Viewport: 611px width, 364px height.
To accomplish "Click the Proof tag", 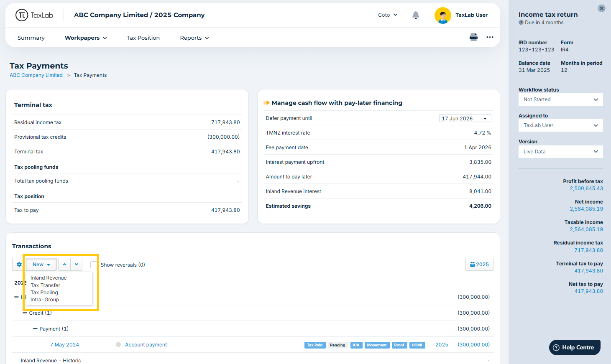I will click(x=399, y=345).
